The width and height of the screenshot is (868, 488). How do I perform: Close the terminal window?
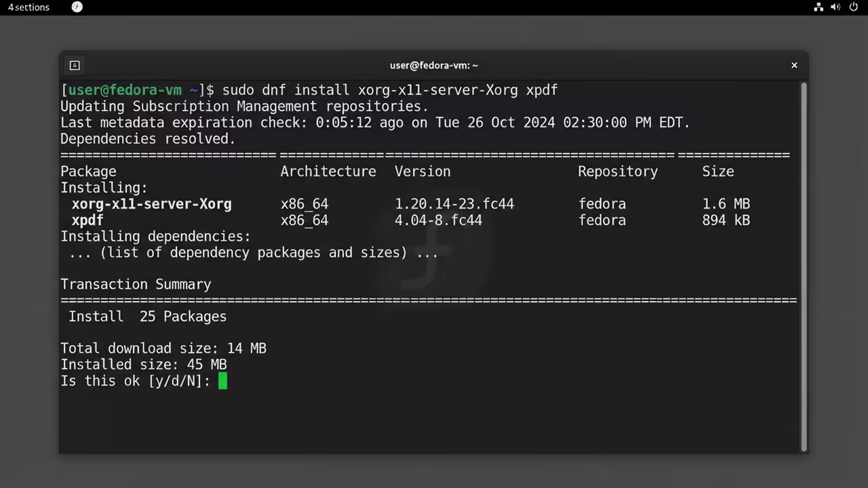point(794,65)
